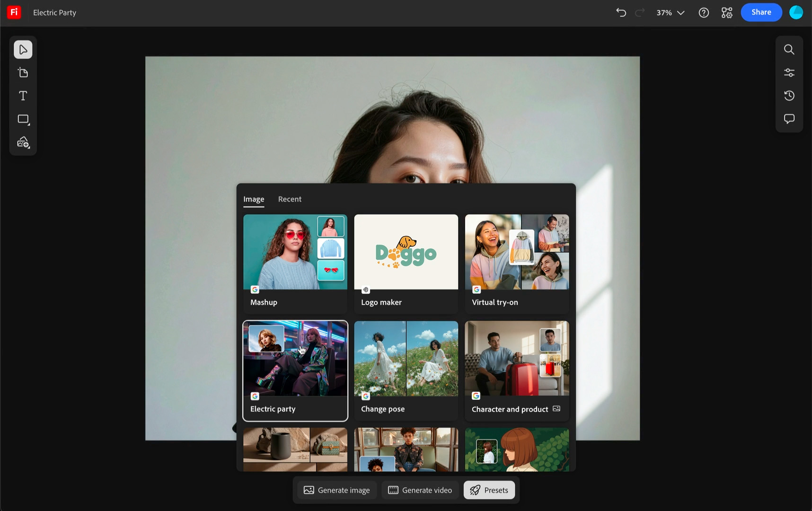This screenshot has height=511, width=812.
Task: Open the adjustment sliders panel
Action: [789, 73]
